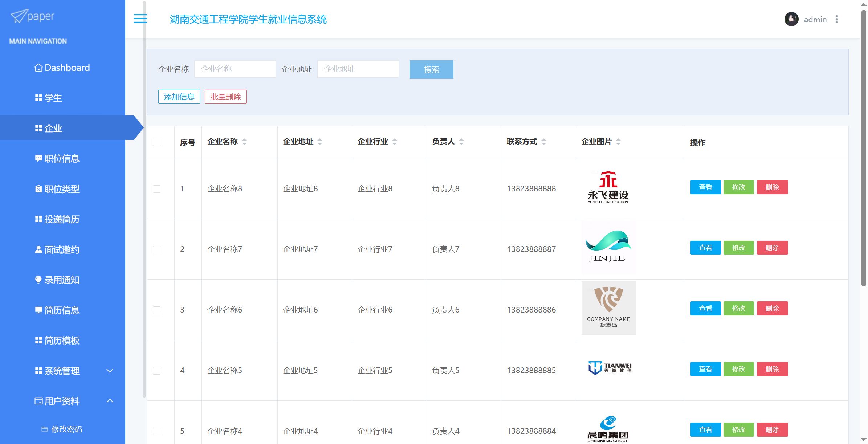Open the COMPANY NAME 标志岛 logo image

pos(608,308)
